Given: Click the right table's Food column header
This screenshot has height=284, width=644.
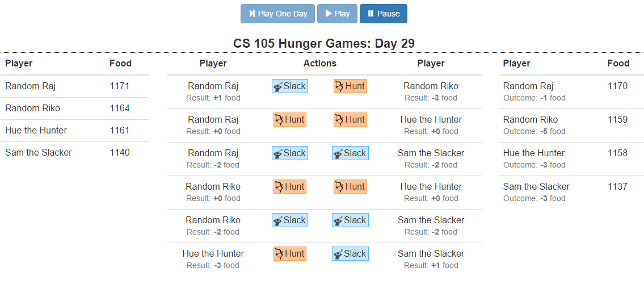Looking at the screenshot, I should tap(618, 64).
